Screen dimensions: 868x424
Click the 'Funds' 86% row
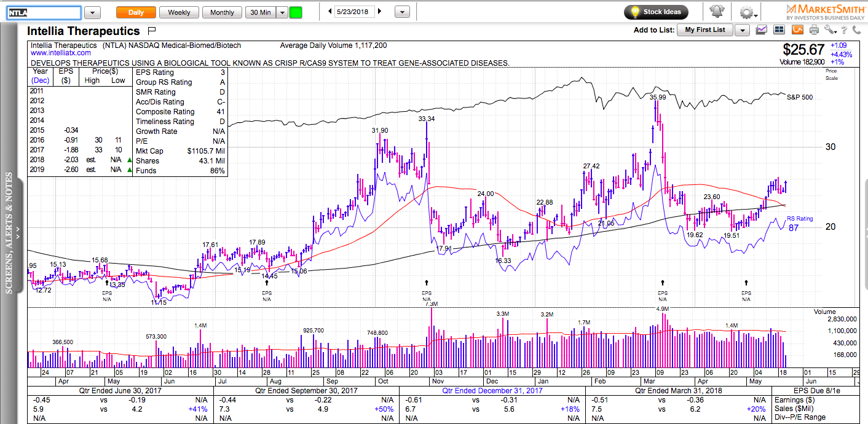coord(181,171)
